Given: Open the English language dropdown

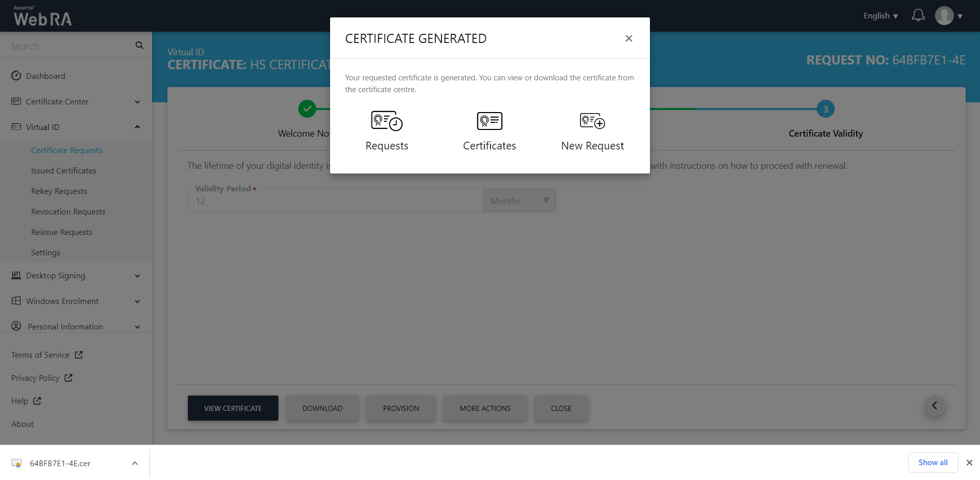Looking at the screenshot, I should click(x=880, y=16).
